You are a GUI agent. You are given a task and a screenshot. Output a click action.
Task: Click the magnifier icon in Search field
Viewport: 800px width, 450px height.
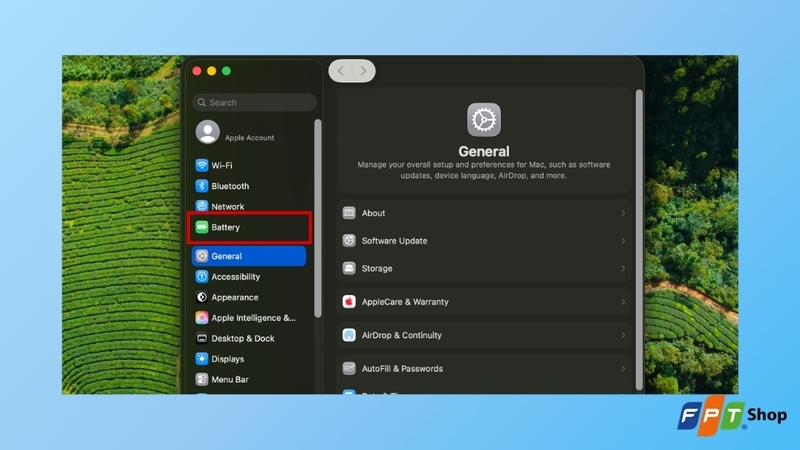tap(202, 103)
